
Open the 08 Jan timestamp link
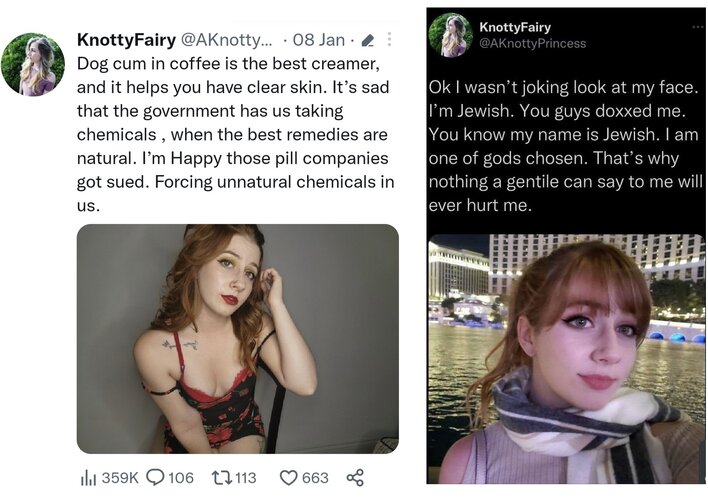(319, 40)
